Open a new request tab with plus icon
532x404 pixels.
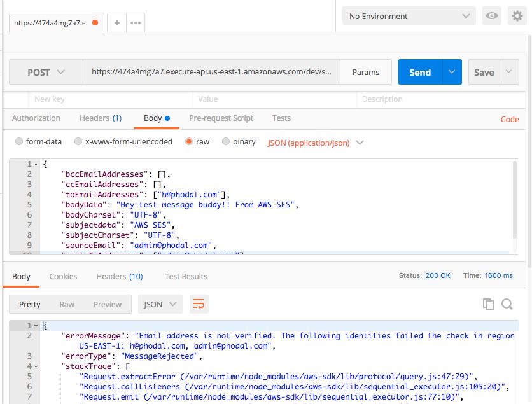[116, 23]
